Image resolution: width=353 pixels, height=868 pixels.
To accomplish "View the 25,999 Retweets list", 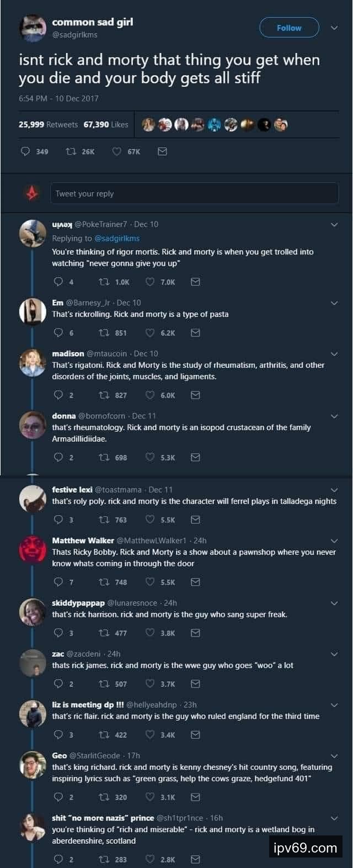I will pyautogui.click(x=48, y=125).
